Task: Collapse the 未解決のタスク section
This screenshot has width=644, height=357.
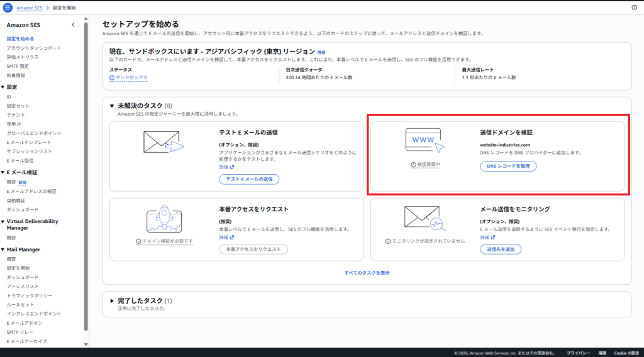Action: tap(112, 106)
